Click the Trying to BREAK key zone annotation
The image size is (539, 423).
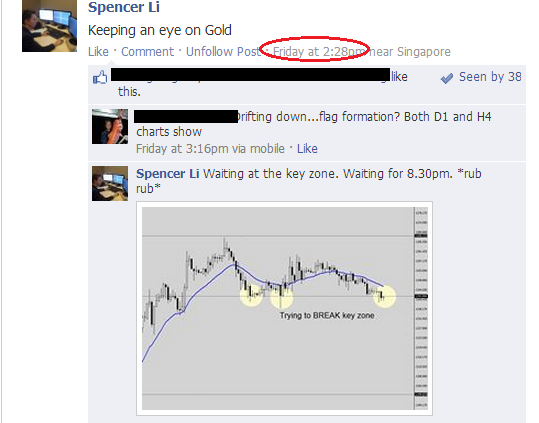coord(327,315)
